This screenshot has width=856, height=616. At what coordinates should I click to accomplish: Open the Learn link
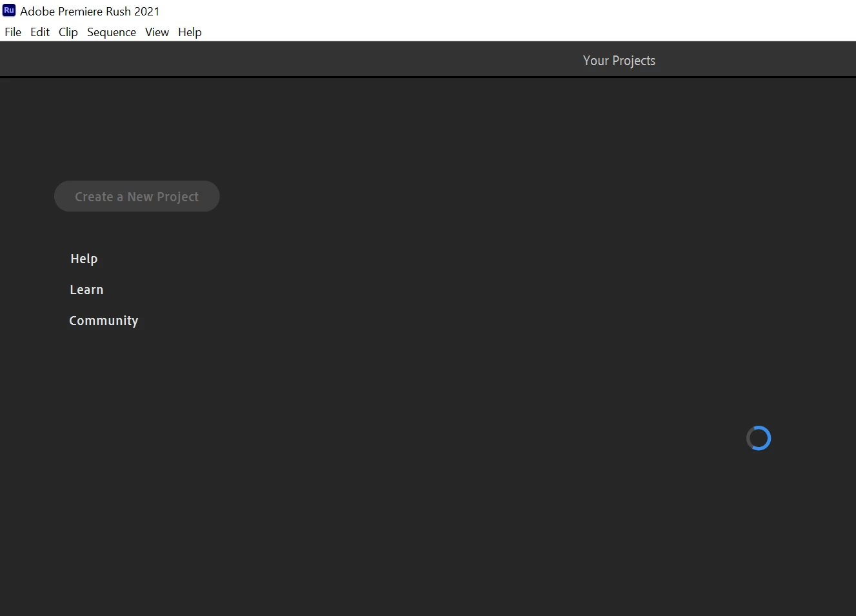86,290
